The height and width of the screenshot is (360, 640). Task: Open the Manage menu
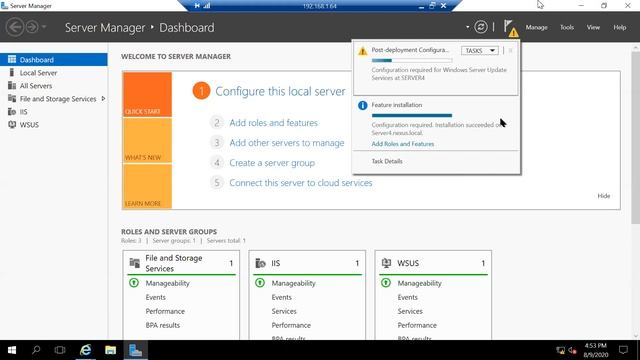(x=536, y=27)
